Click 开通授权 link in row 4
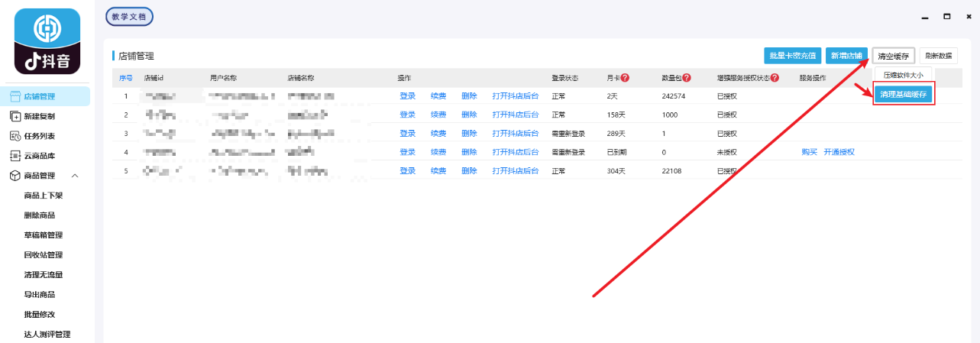The width and height of the screenshot is (980, 343). (839, 152)
